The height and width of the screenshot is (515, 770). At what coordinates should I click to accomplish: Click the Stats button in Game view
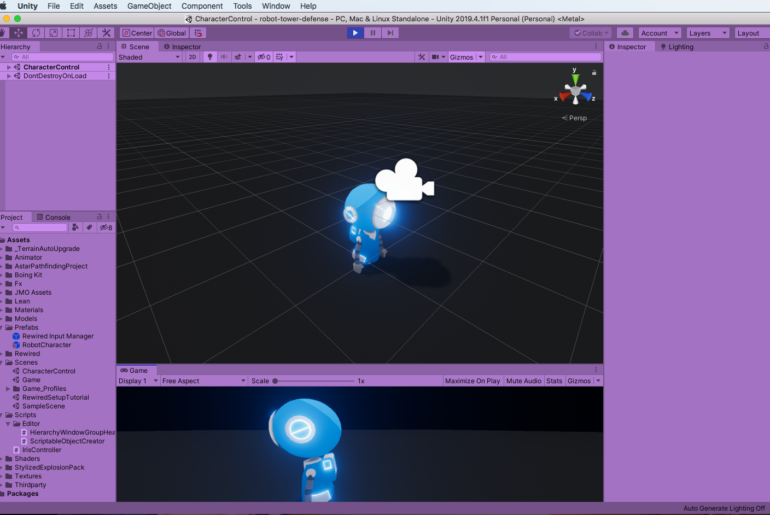coord(553,381)
